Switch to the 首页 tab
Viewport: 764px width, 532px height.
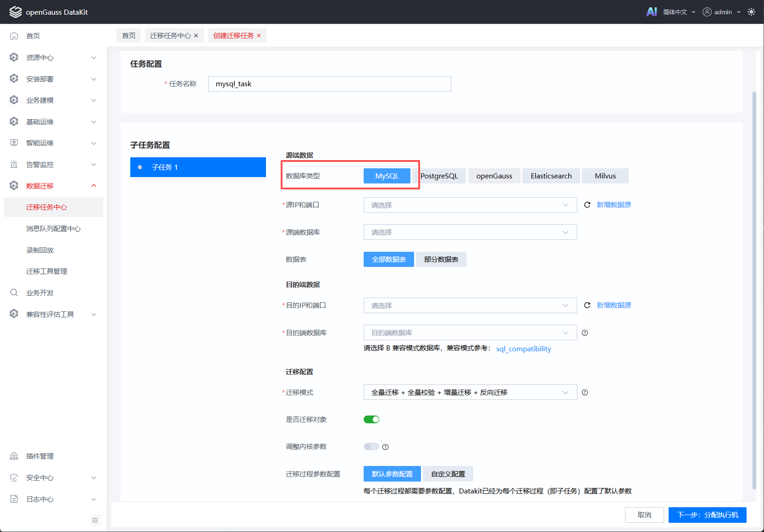click(129, 36)
